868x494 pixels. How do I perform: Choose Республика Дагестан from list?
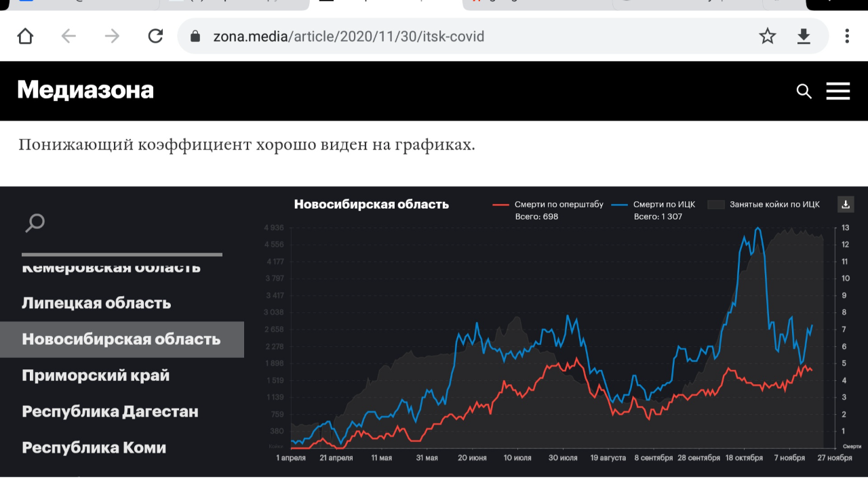click(110, 411)
